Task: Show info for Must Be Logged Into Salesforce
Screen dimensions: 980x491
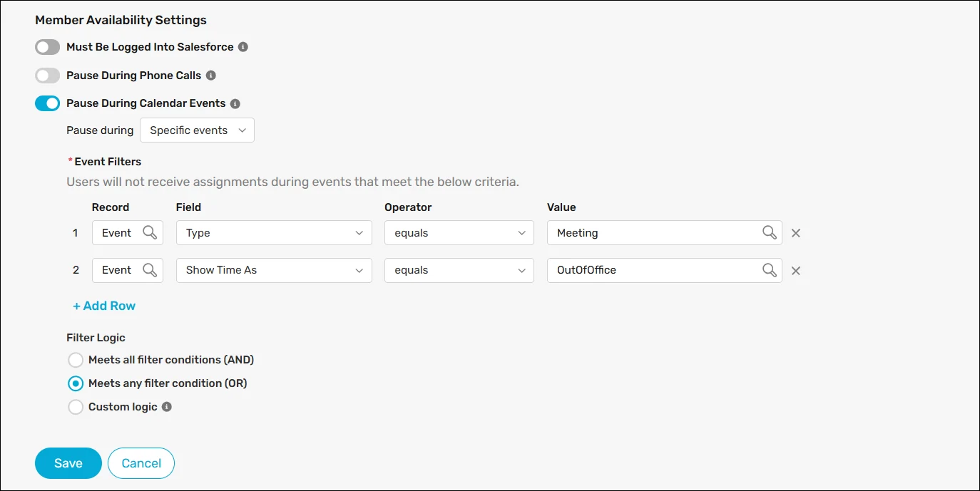Action: [243, 47]
